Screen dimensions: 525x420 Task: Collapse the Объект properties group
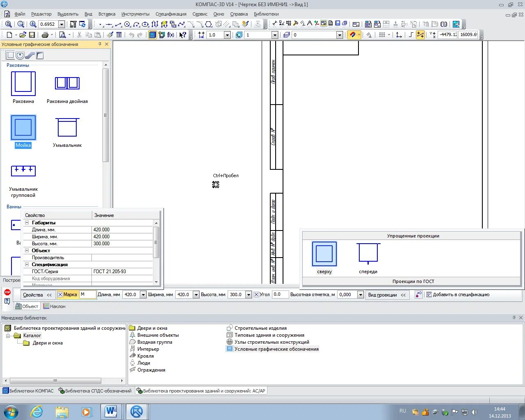(x=27, y=251)
